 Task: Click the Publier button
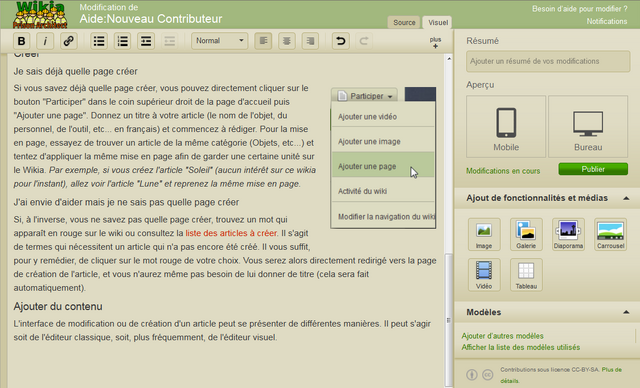tap(593, 169)
